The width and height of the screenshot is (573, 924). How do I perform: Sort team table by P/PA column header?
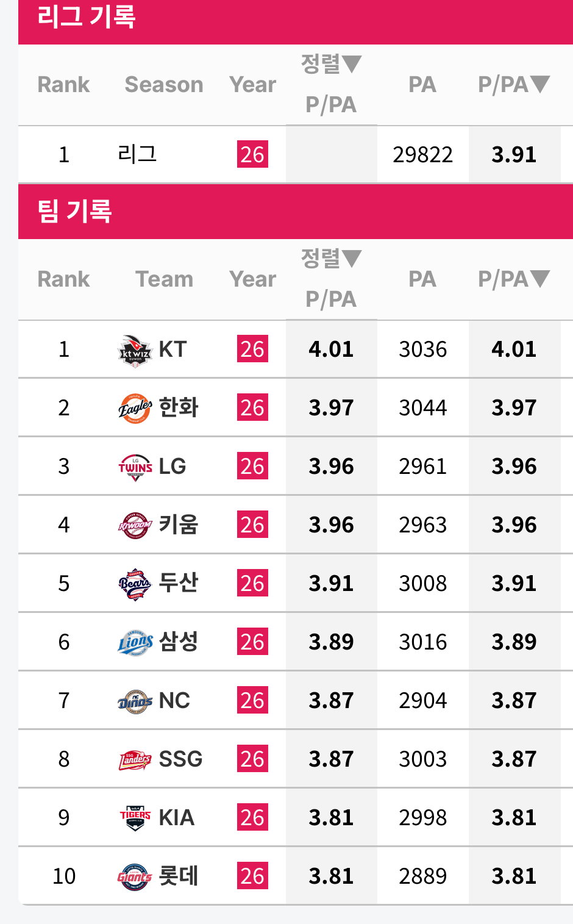pyautogui.click(x=514, y=279)
